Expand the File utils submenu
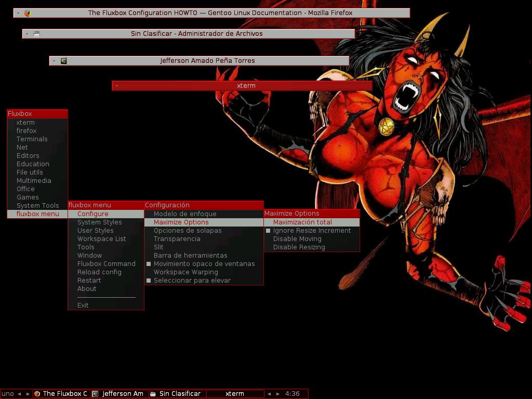532x399 pixels. click(37, 172)
